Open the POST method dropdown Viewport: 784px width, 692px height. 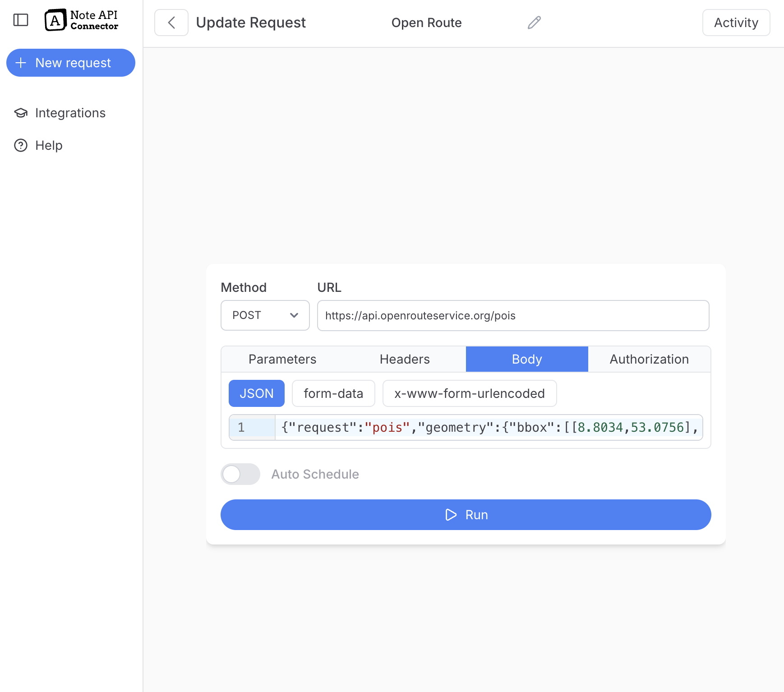click(x=265, y=315)
